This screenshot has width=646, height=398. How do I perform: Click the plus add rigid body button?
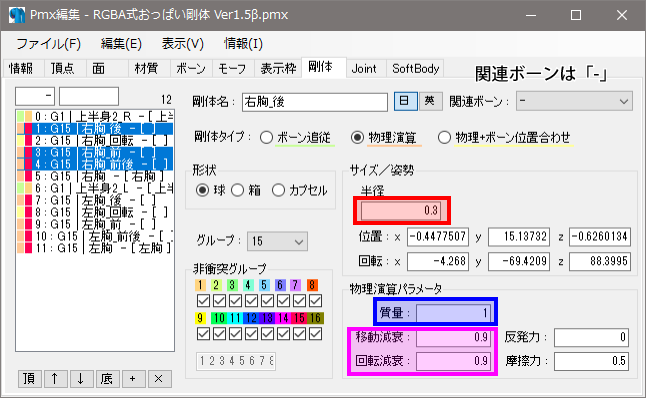[133, 378]
